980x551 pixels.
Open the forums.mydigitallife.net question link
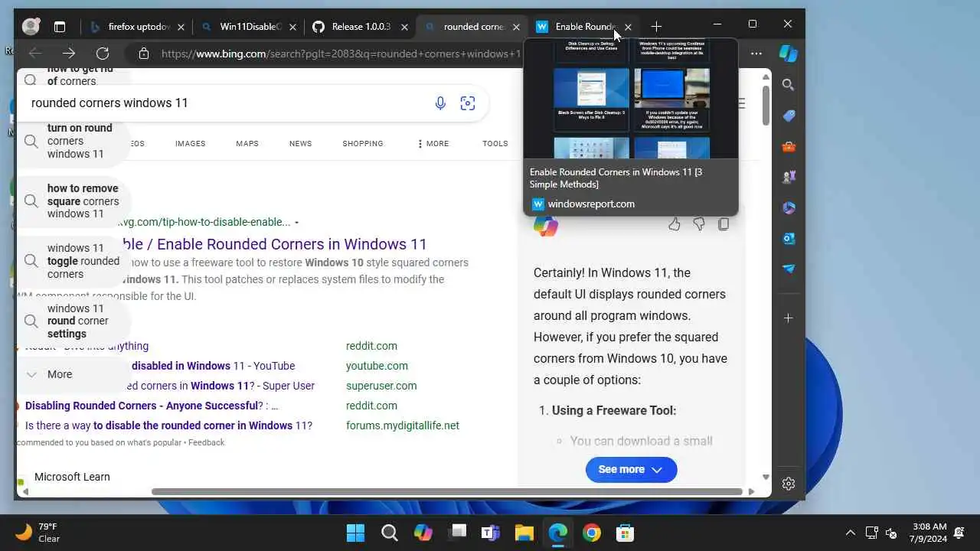(x=168, y=425)
